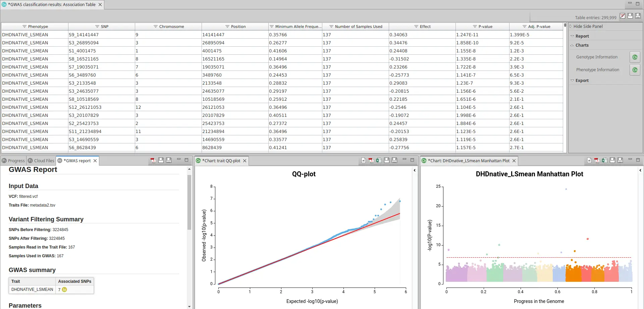Image resolution: width=644 pixels, height=309 pixels.
Task: Export the Manhattan Plot as PDF
Action: (x=597, y=161)
